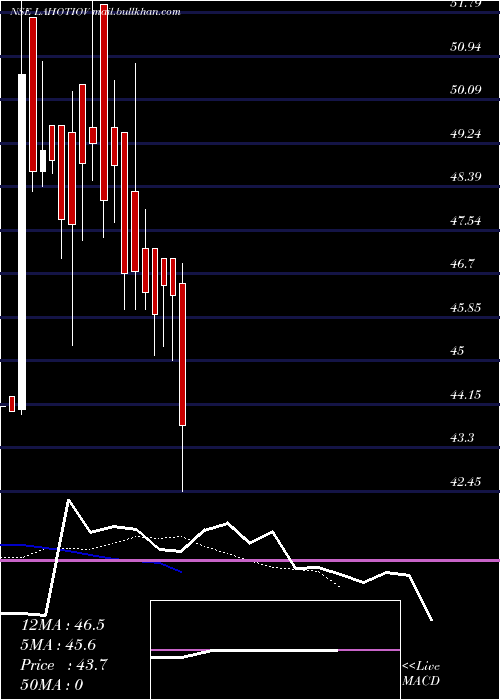
Task: Click the magenta zero line in indicator
Action: (x=250, y=560)
